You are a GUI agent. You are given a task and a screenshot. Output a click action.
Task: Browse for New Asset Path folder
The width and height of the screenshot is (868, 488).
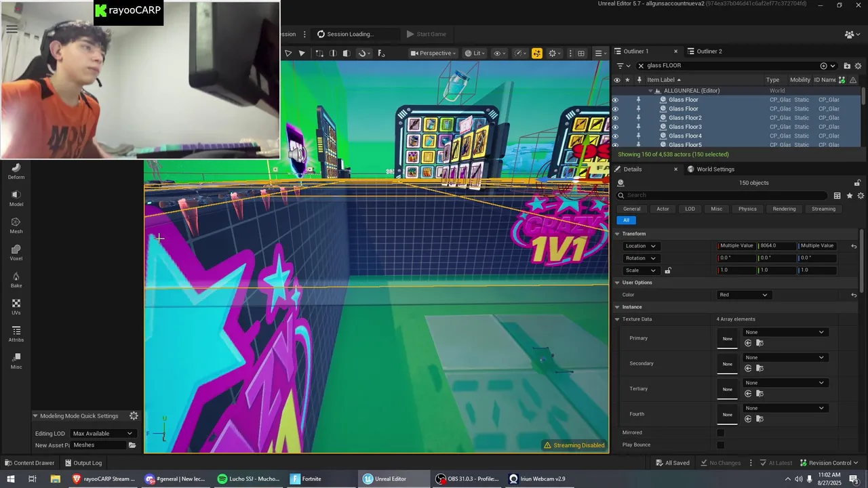[132, 445]
